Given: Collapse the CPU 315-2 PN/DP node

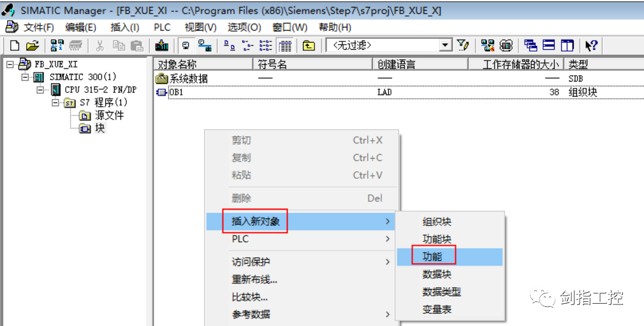Looking at the screenshot, I should (40, 90).
